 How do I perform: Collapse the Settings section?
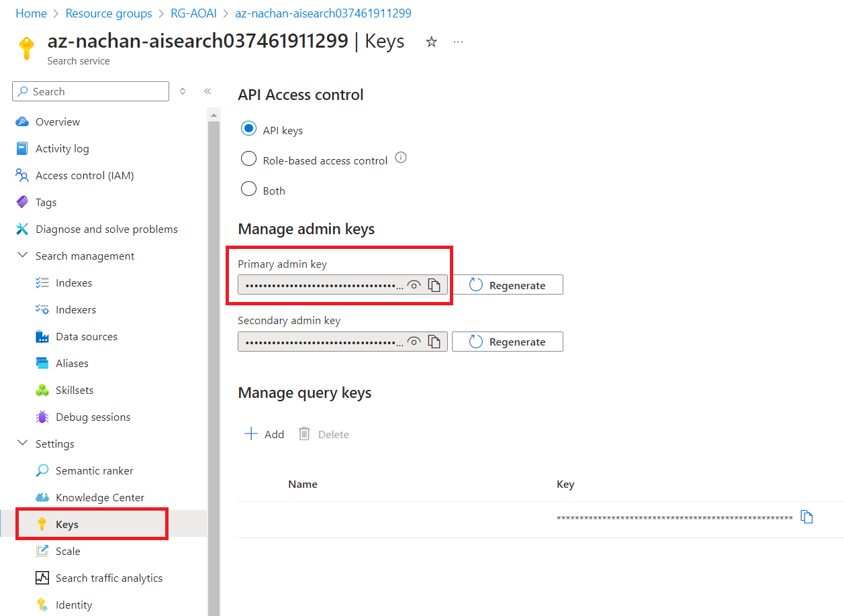tap(23, 444)
